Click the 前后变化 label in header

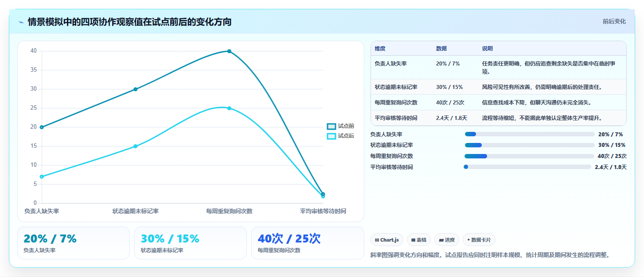point(614,21)
